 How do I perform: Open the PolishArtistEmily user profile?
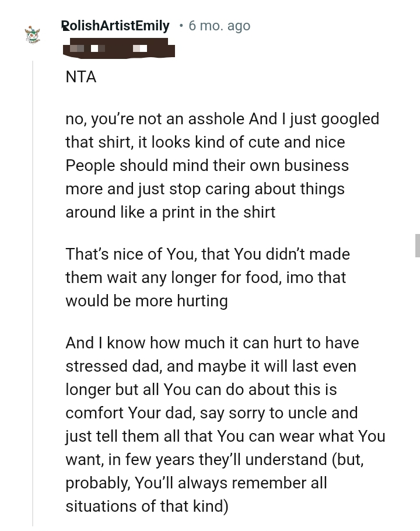tap(116, 26)
